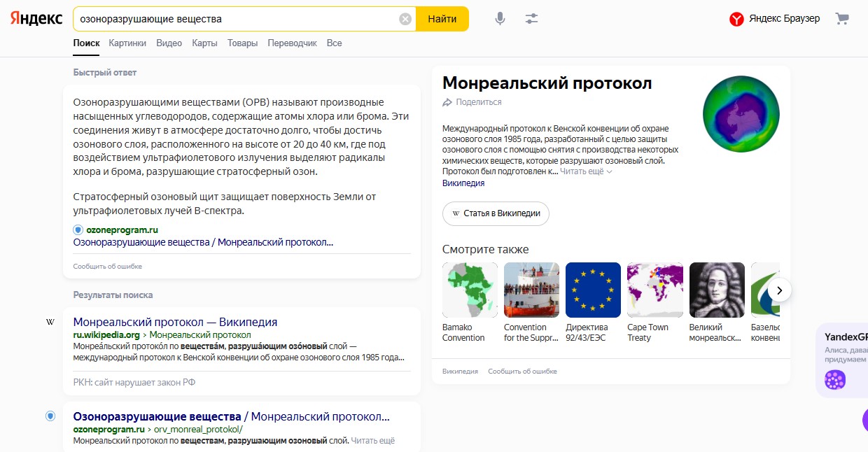Switch to the Картинки tab

point(127,43)
